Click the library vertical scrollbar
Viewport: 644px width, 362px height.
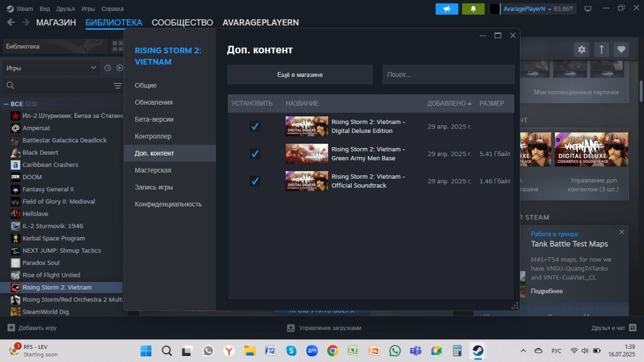click(641, 91)
